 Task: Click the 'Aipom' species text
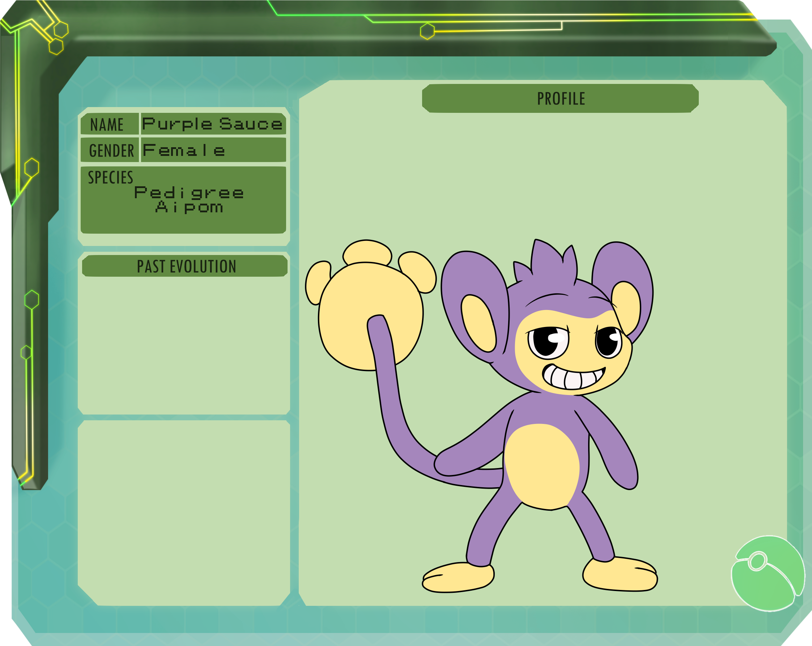190,207
